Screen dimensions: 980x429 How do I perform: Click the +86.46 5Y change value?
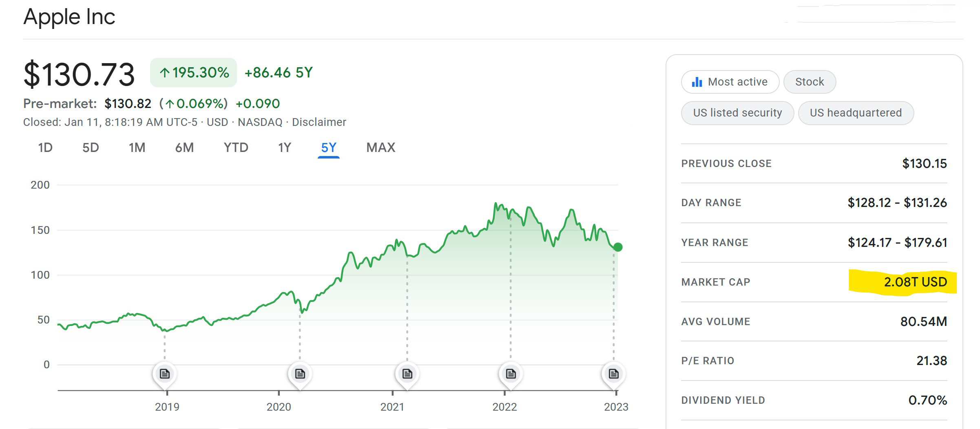pos(279,73)
